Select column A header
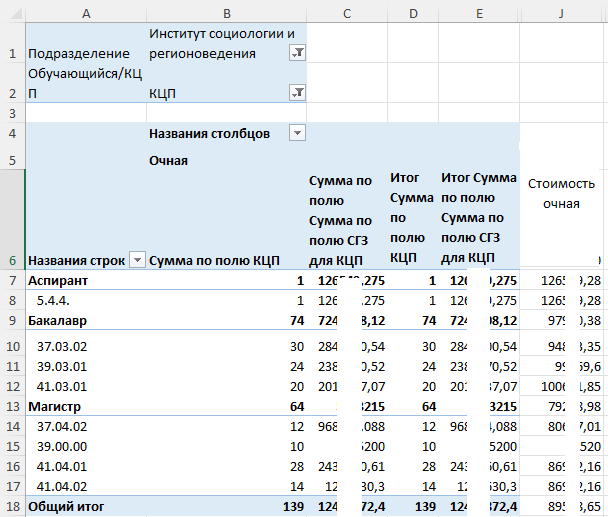The width and height of the screenshot is (608, 517). click(x=86, y=13)
